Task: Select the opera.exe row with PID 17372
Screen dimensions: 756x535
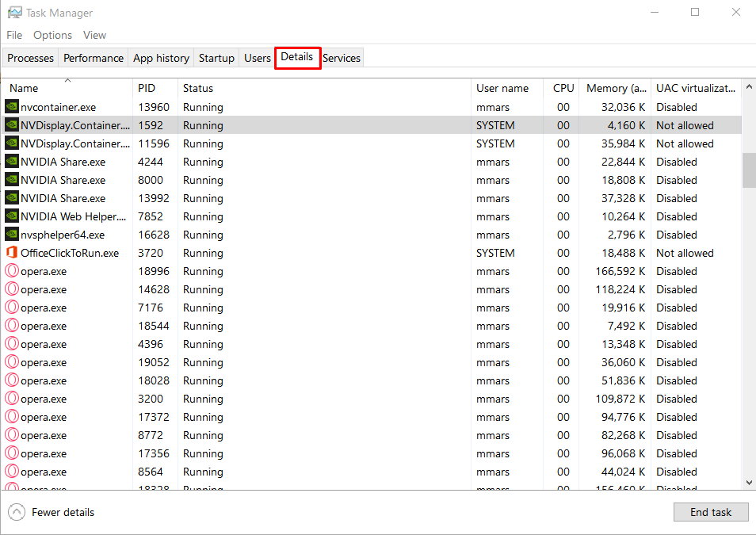Action: pyautogui.click(x=371, y=417)
